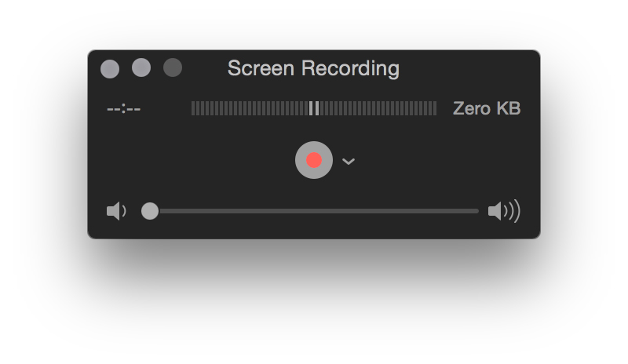Click the low volume speaker icon
The image size is (628, 364).
(115, 211)
